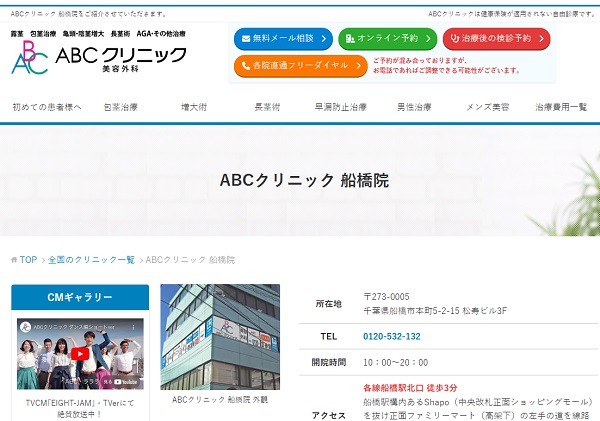Image resolution: width=600 pixels, height=421 pixels.
Task: Click the opening hours 10:00〜20:00
Action: (396, 362)
